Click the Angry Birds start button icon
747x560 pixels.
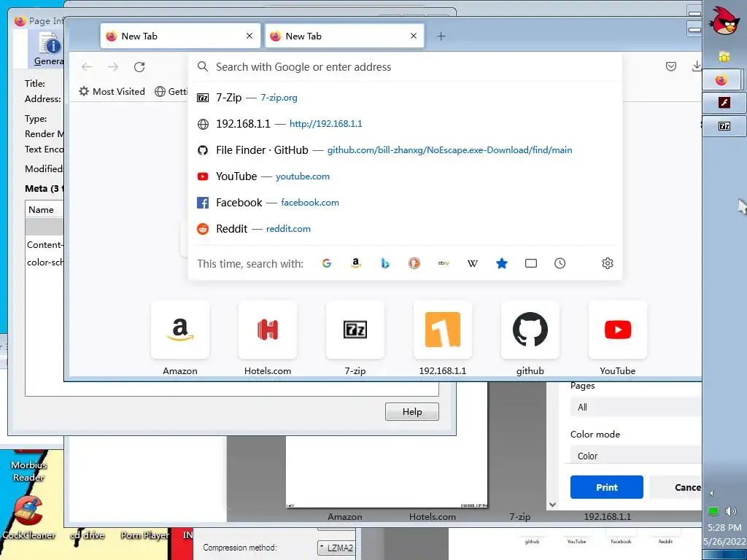(x=724, y=20)
